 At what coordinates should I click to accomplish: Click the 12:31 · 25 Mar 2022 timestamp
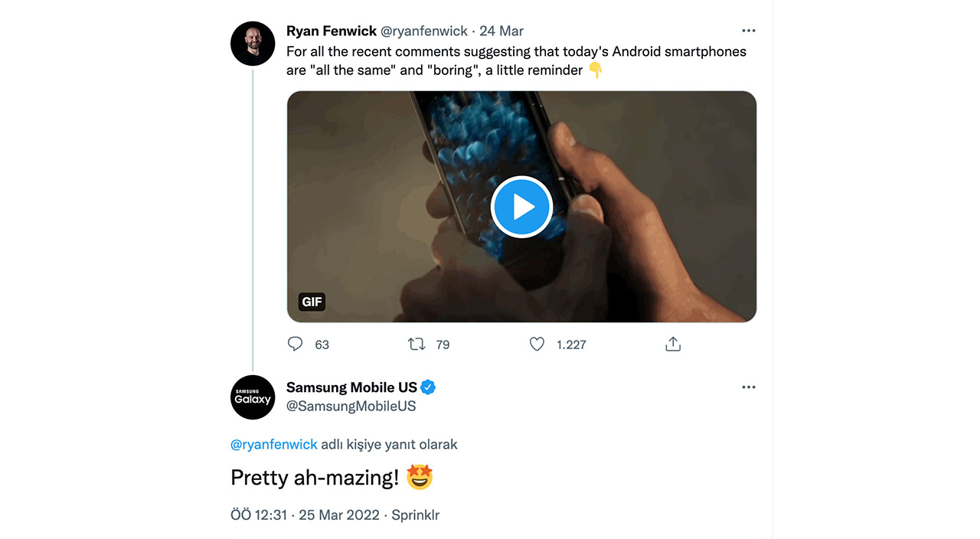click(x=305, y=515)
